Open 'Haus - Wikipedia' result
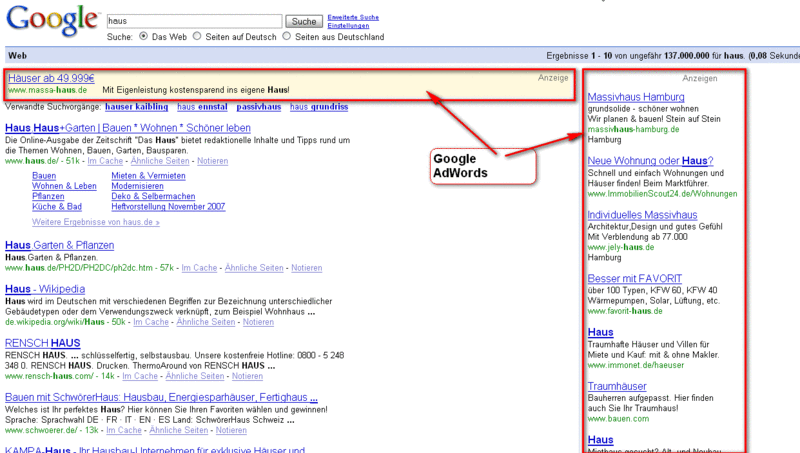Image resolution: width=800 pixels, height=453 pixels. (45, 289)
